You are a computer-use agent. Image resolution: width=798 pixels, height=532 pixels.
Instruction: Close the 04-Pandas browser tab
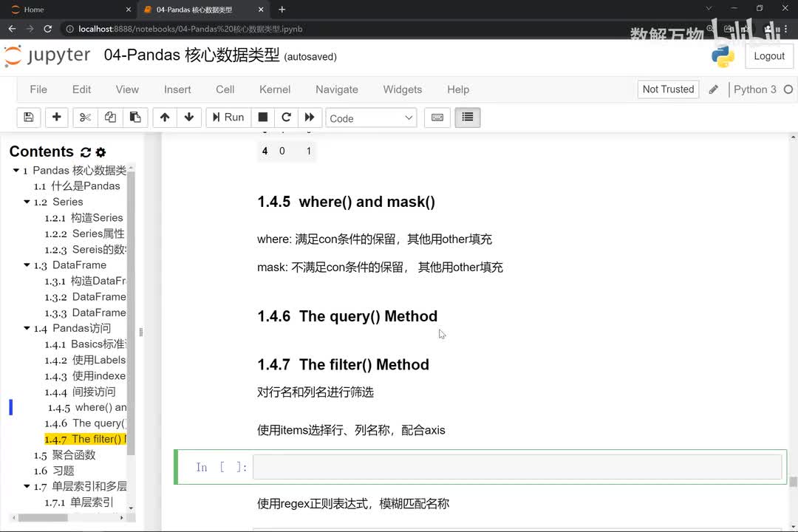pyautogui.click(x=261, y=10)
